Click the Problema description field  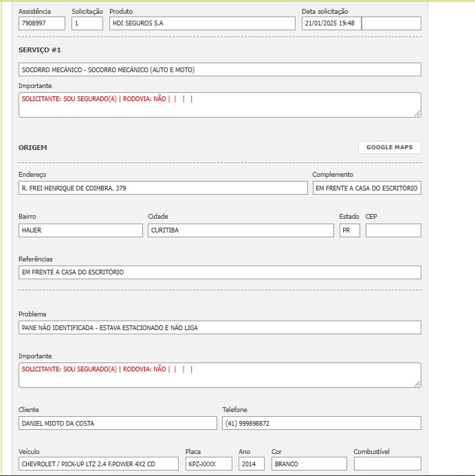pyautogui.click(x=219, y=327)
